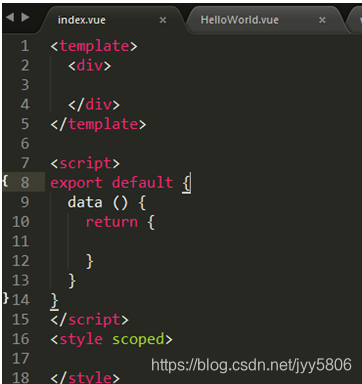Click the underlined closing brace on line 14
Screen dimensions: 362x384
tap(55, 301)
